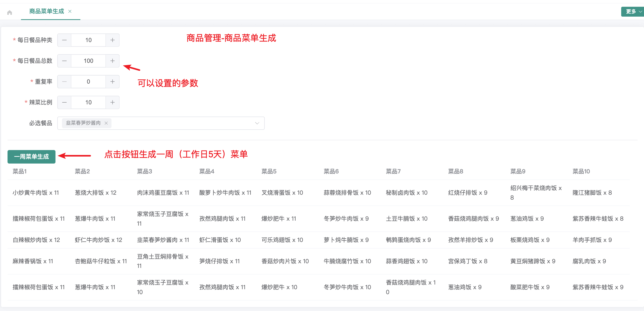Select the cell 土豆牛腩饭 x 10
Screen dimensions: 644x311
coord(407,219)
